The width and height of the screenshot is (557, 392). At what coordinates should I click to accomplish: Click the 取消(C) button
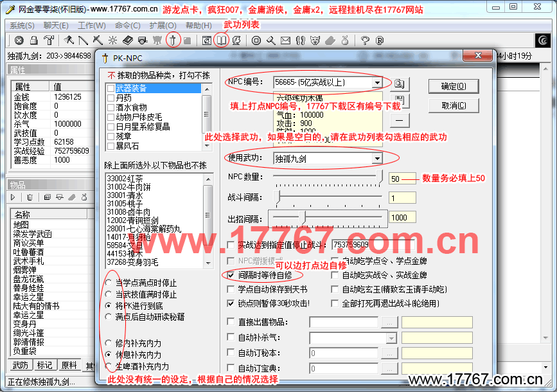click(454, 105)
